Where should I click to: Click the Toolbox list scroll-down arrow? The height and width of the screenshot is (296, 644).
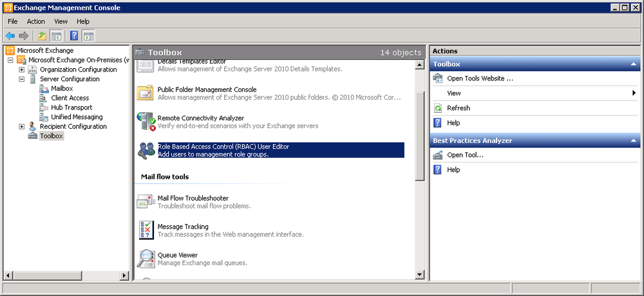(x=419, y=275)
